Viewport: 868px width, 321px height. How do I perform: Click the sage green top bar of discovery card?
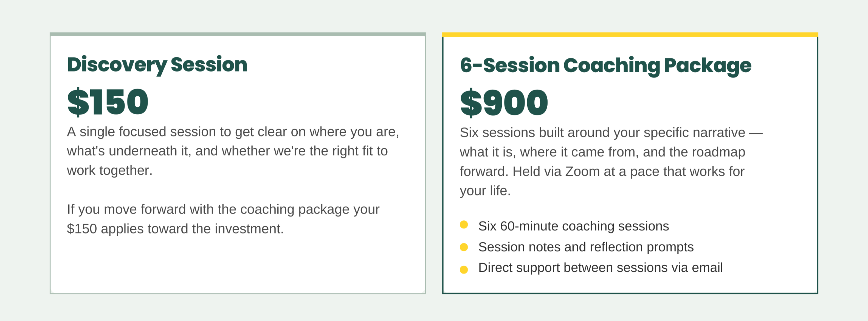point(238,34)
